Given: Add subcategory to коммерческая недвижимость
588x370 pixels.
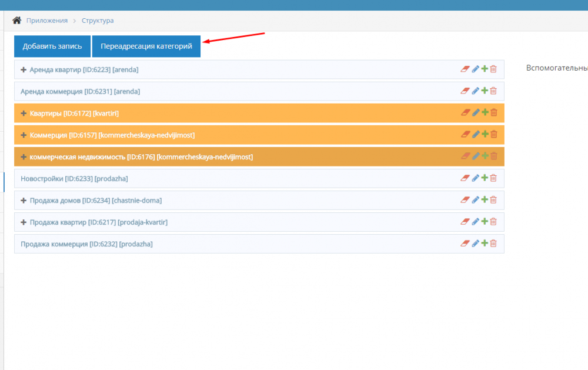Looking at the screenshot, I should pos(485,156).
